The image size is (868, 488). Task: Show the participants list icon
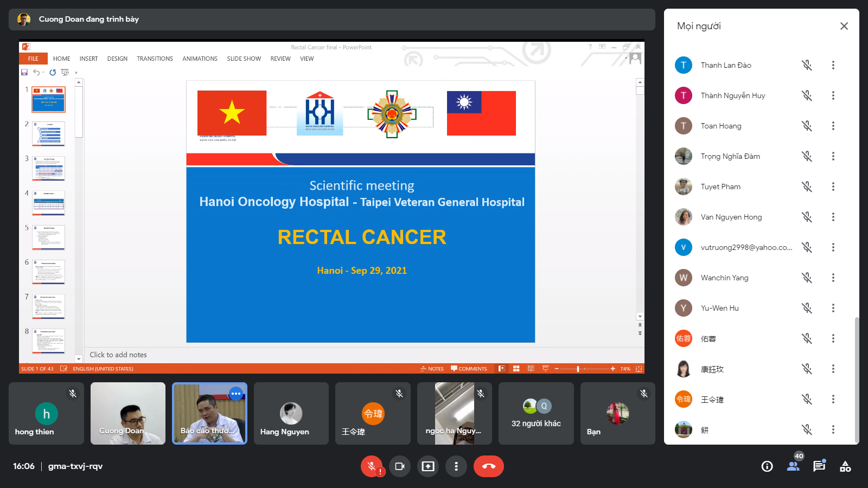[x=793, y=466]
